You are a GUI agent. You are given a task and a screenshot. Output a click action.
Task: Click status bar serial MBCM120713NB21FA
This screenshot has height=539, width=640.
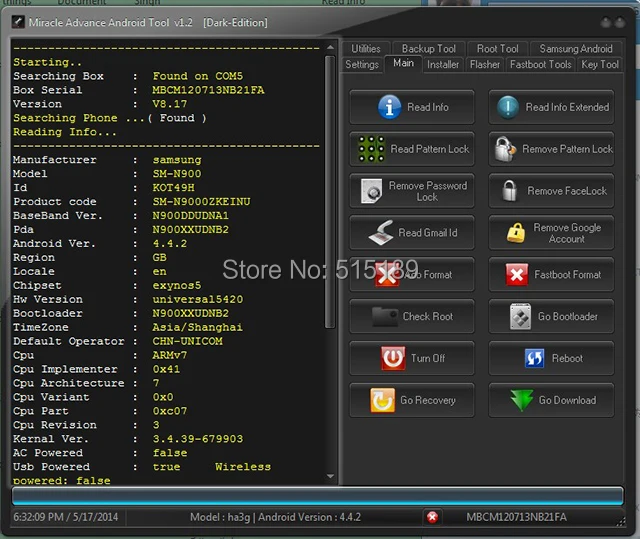(x=516, y=517)
